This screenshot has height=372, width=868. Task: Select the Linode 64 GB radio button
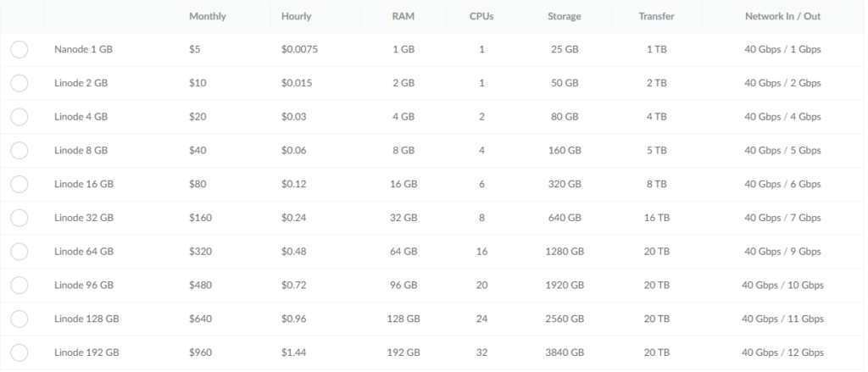point(19,252)
